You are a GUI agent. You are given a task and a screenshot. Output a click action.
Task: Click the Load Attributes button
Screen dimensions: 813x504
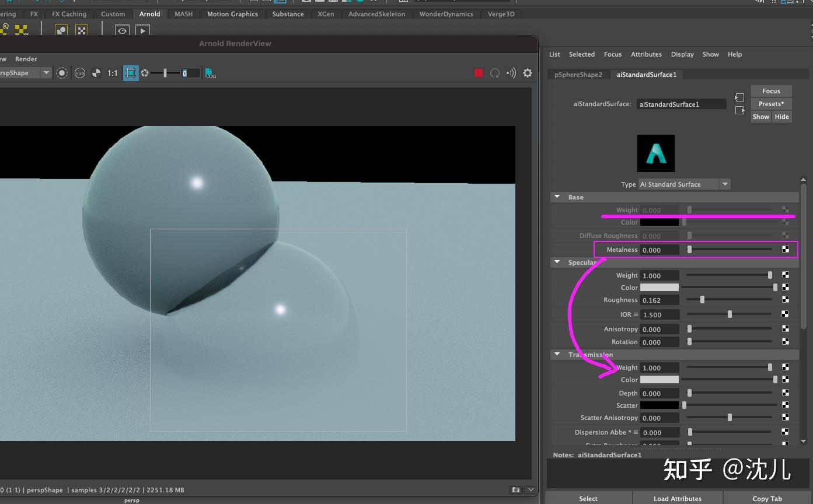click(678, 498)
